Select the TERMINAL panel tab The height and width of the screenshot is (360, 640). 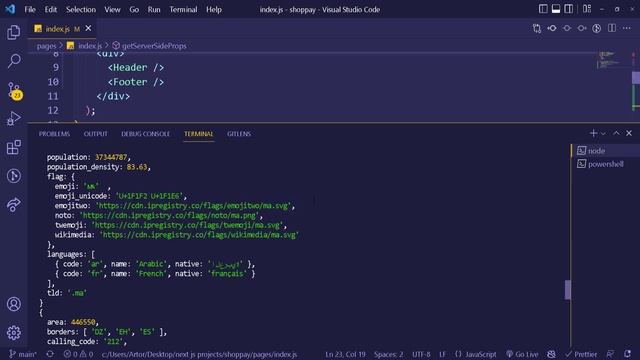198,134
